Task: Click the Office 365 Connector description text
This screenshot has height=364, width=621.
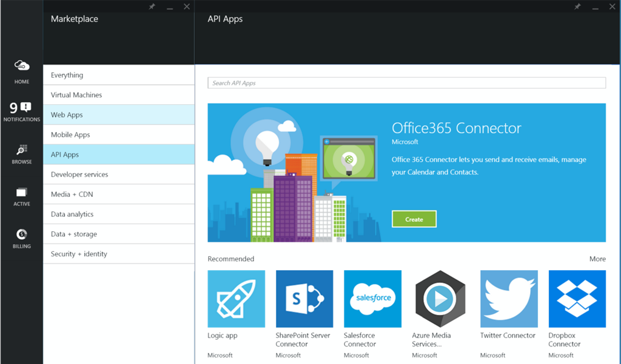Action: coord(489,166)
